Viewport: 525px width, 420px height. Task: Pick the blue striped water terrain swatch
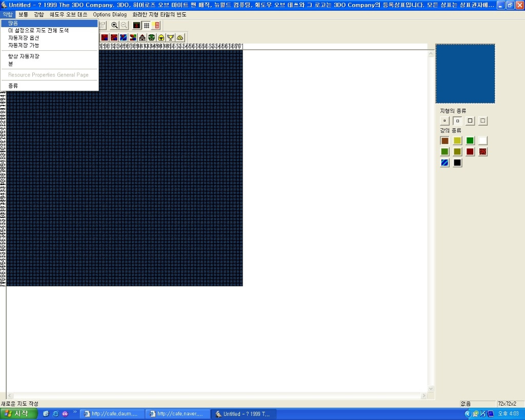coord(445,163)
